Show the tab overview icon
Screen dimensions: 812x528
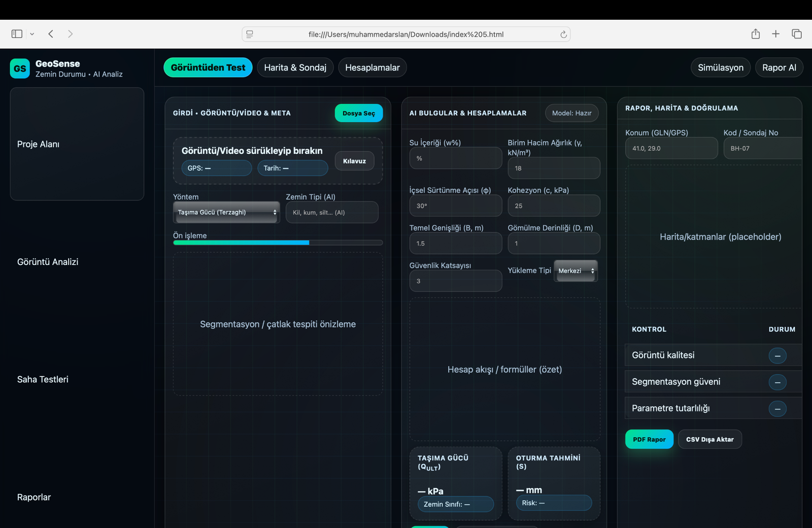[796, 34]
